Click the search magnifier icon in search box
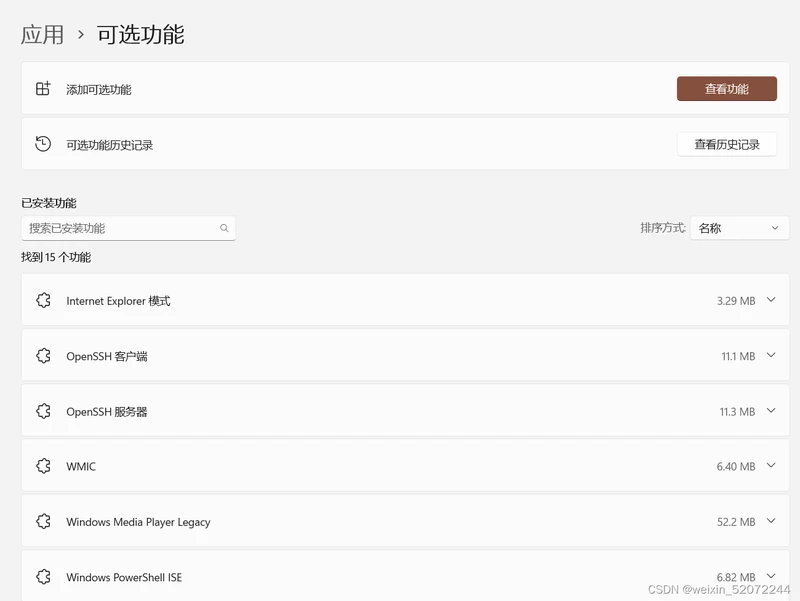The image size is (800, 601). 224,228
